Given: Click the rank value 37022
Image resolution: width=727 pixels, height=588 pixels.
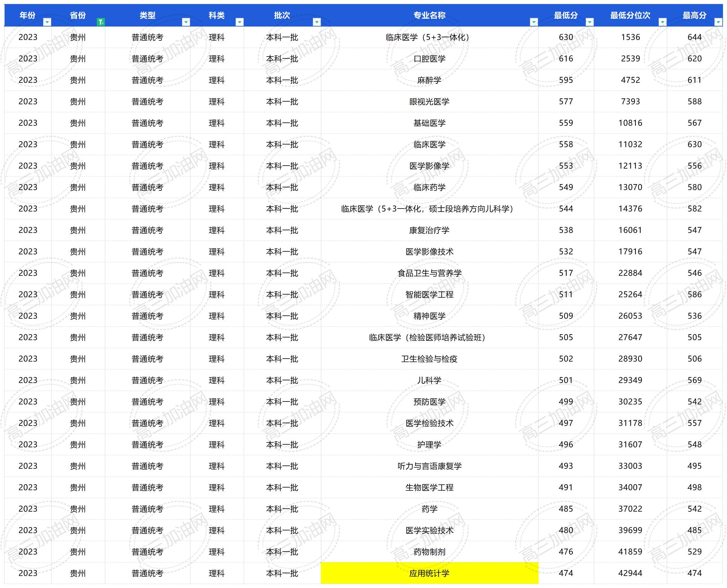Looking at the screenshot, I should 630,509.
